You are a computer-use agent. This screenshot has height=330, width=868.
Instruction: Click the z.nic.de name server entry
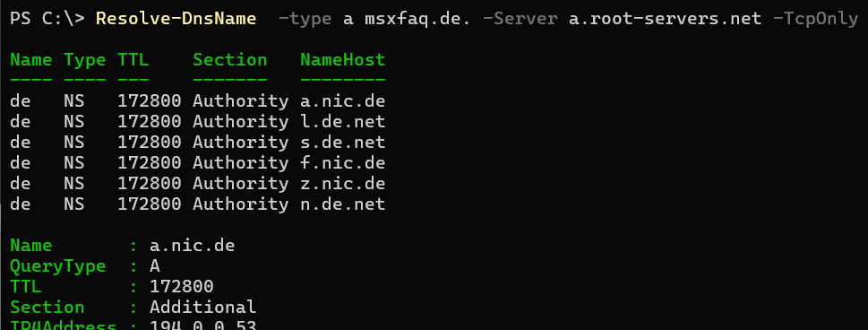(343, 184)
